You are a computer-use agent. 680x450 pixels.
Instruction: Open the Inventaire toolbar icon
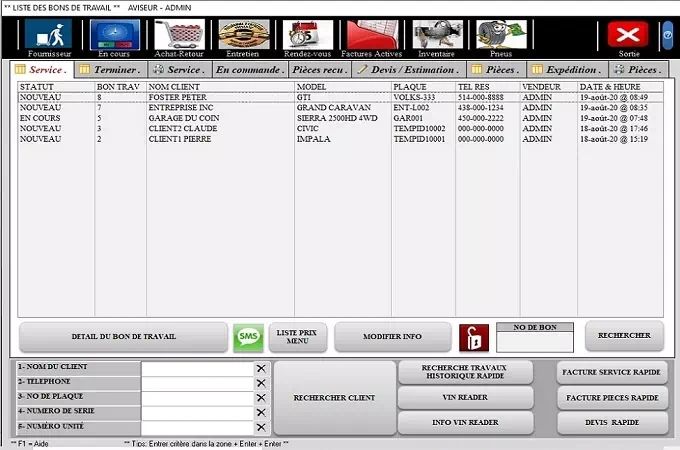point(436,37)
